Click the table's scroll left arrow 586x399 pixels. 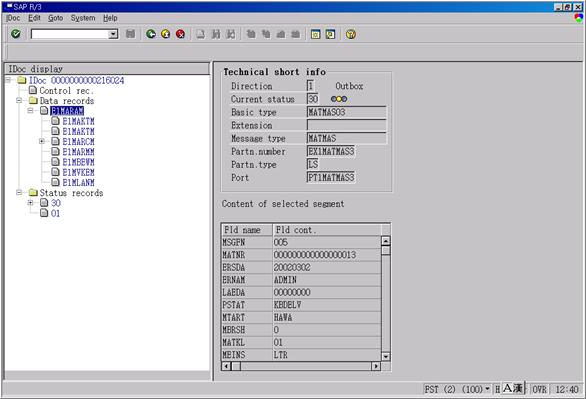pyautogui.click(x=226, y=366)
